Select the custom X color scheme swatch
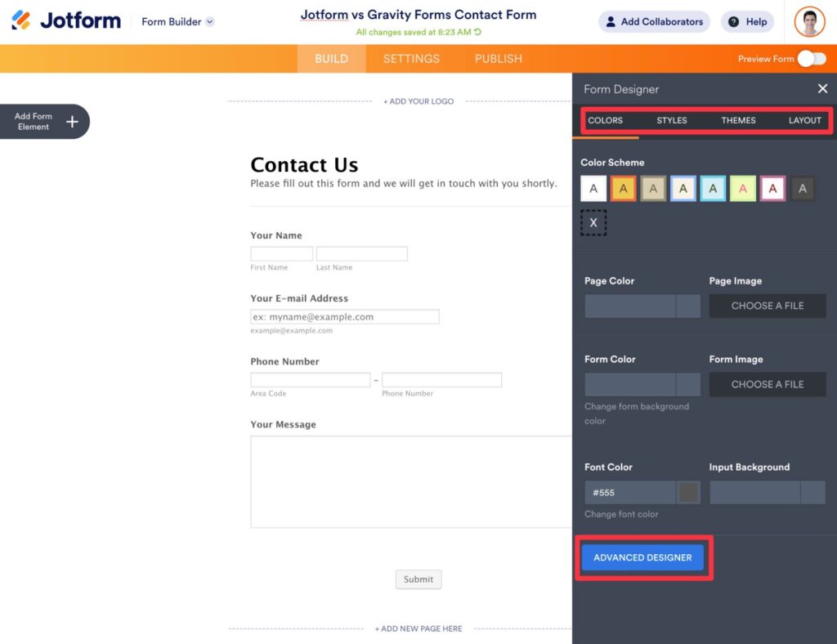 point(593,221)
